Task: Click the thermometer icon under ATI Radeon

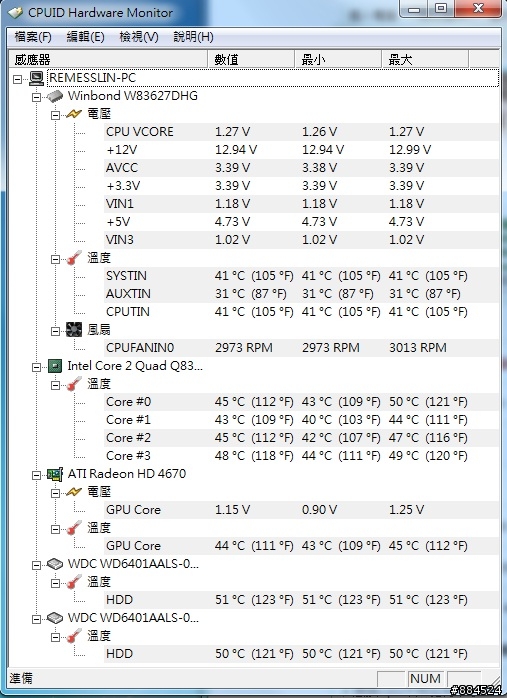Action: (x=74, y=528)
